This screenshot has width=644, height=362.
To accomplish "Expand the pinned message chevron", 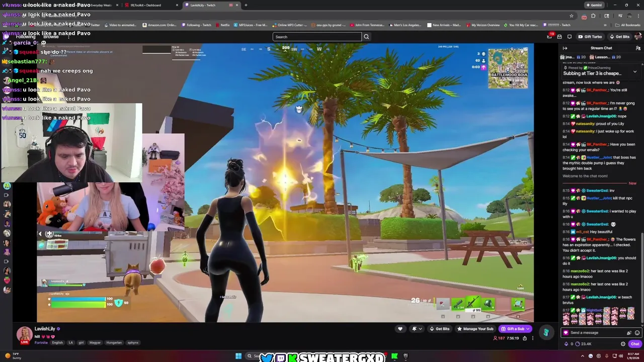I will [x=635, y=71].
